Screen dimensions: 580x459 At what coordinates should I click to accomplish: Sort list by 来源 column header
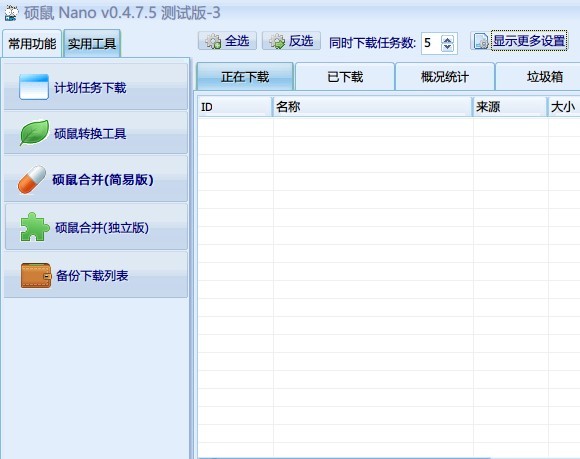510,107
